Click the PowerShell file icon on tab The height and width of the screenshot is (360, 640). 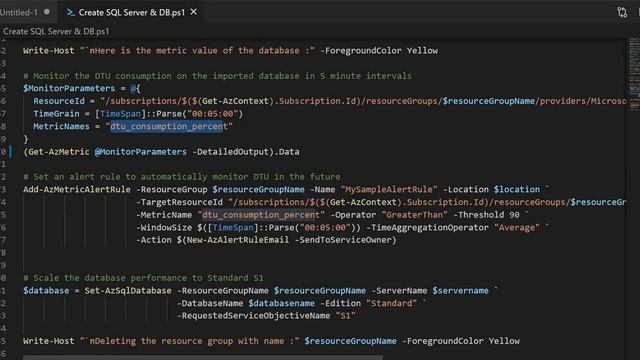[x=71, y=12]
